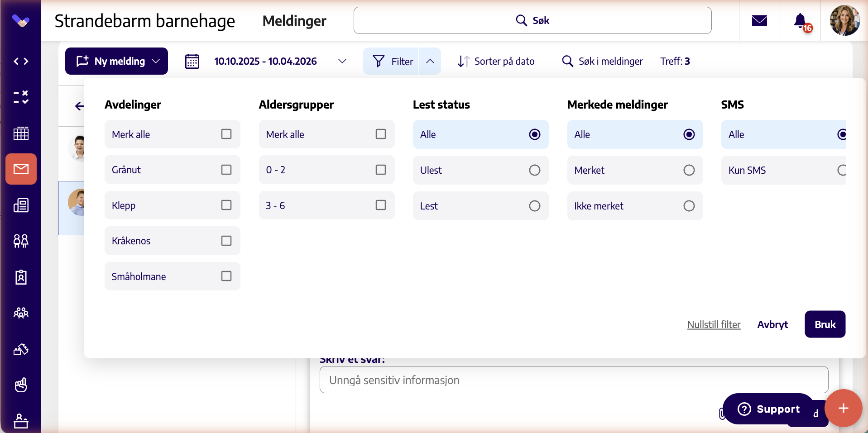The image size is (868, 433).
Task: Open the children icon in sidebar
Action: point(21,241)
